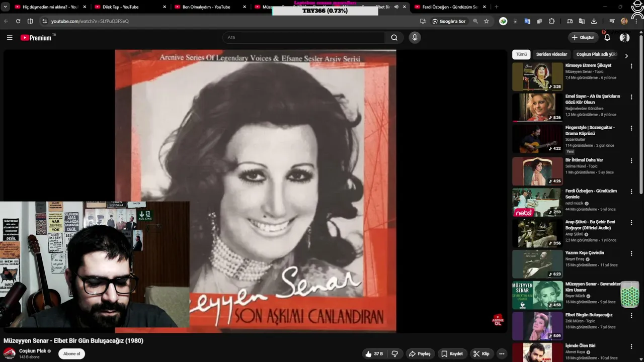This screenshot has width=644, height=362.
Task: Click Kaydet save button
Action: (452, 354)
